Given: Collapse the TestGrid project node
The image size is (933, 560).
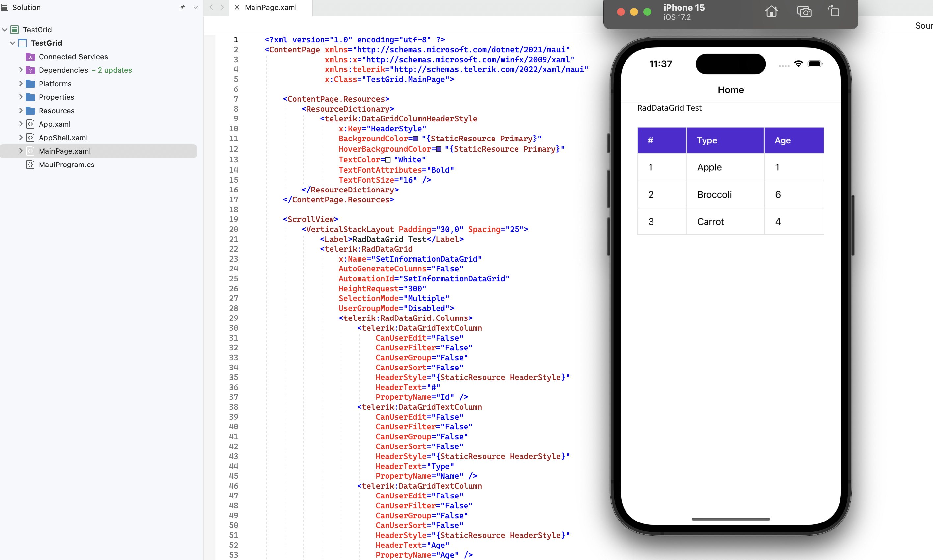Looking at the screenshot, I should click(x=13, y=43).
